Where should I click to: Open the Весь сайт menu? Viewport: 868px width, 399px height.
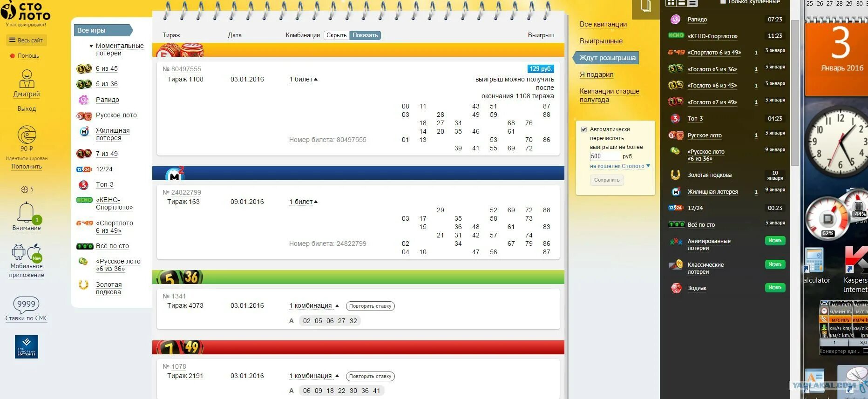[x=27, y=41]
